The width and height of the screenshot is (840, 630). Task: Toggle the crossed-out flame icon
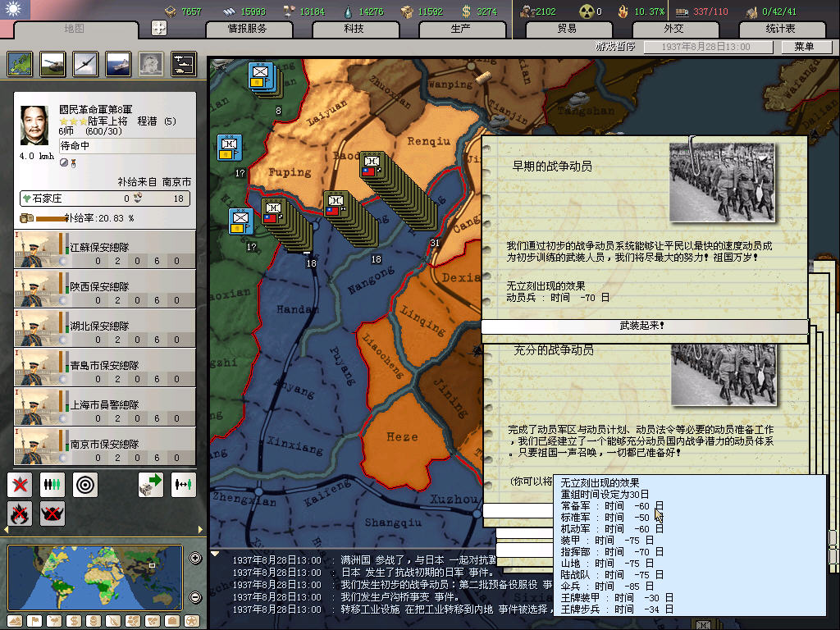[20, 514]
